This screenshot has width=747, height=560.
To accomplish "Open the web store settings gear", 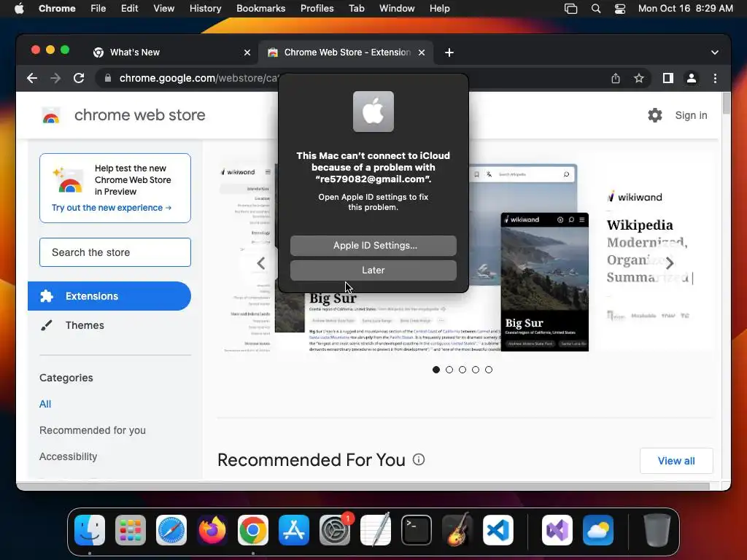I will (x=655, y=115).
